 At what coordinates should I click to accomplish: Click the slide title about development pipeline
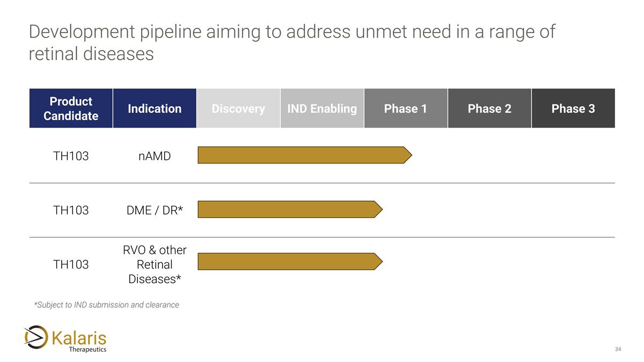click(291, 42)
